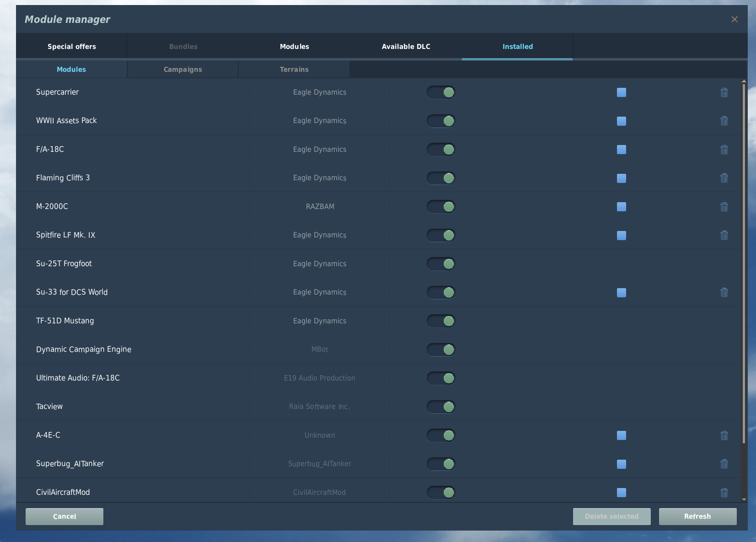Open the Special offers tab
The height and width of the screenshot is (542, 756).
point(72,46)
